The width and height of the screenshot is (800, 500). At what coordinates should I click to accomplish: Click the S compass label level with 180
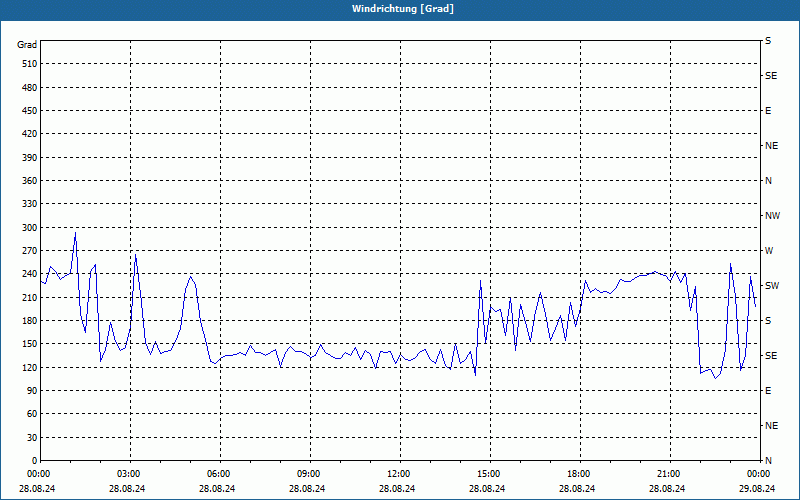pos(768,321)
